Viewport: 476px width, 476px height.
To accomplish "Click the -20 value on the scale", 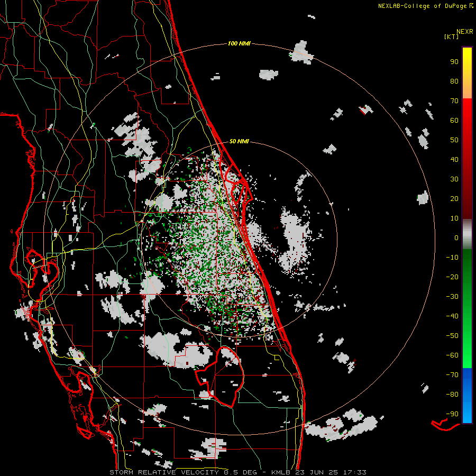I will pos(452,277).
